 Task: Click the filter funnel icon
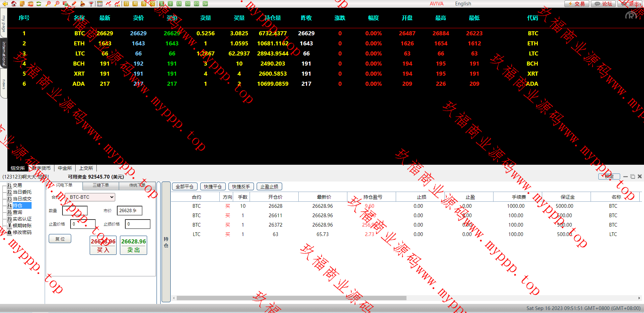coord(91,4)
